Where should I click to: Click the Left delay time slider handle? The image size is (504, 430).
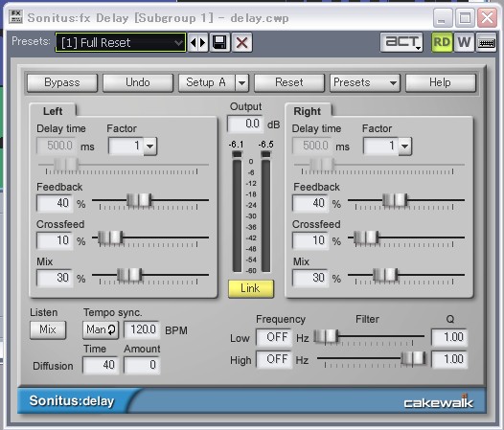tap(66, 165)
